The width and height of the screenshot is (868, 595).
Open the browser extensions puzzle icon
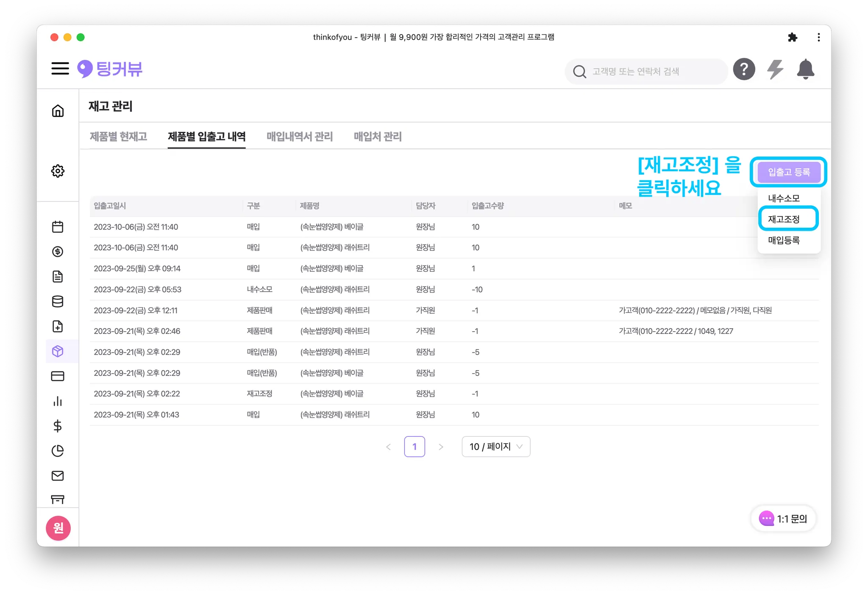tap(792, 37)
